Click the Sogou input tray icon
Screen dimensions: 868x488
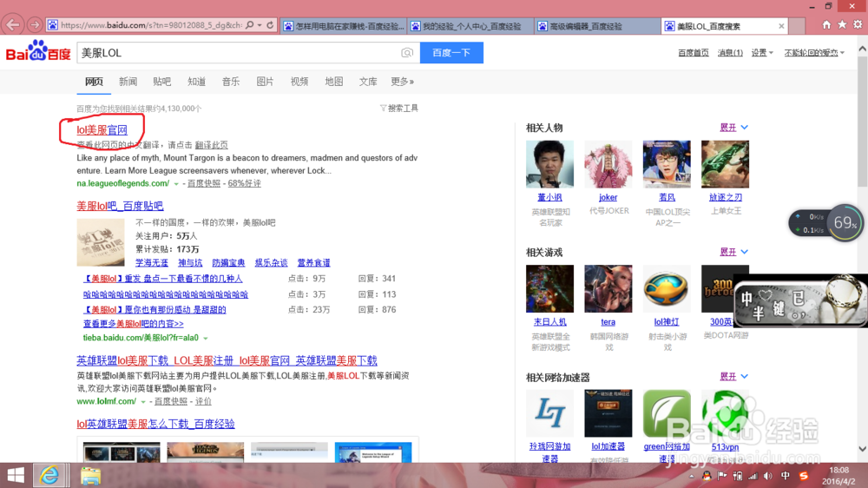[x=804, y=476]
